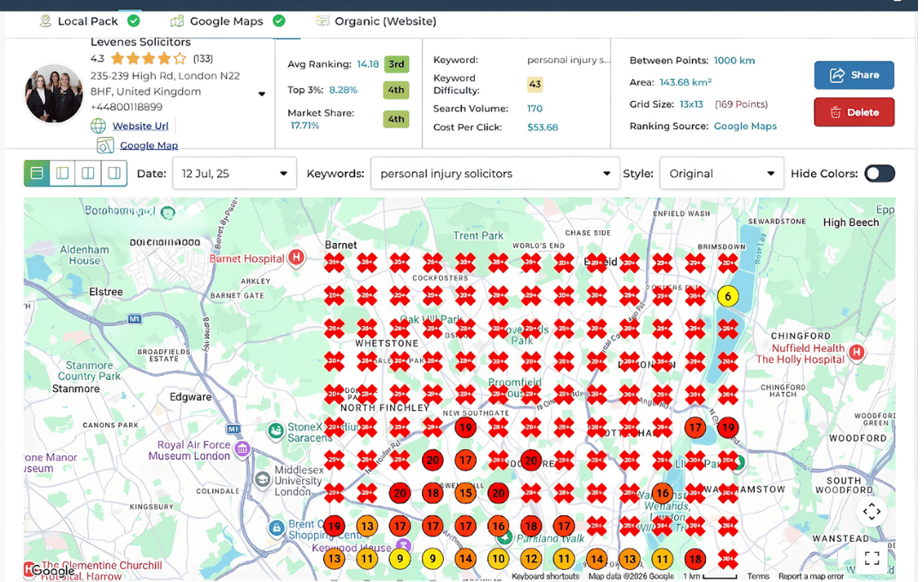Click the Top 3% value 8.28%
This screenshot has height=582, width=924.
coord(343,90)
